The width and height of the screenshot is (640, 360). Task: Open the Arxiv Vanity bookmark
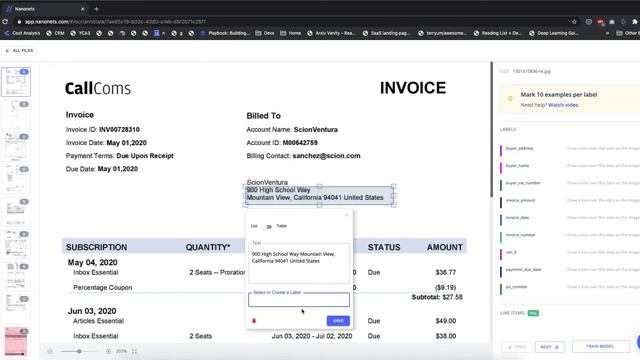point(331,33)
